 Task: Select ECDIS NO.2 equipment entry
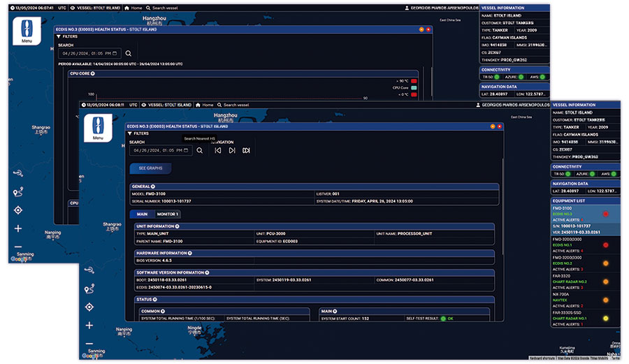click(585, 263)
